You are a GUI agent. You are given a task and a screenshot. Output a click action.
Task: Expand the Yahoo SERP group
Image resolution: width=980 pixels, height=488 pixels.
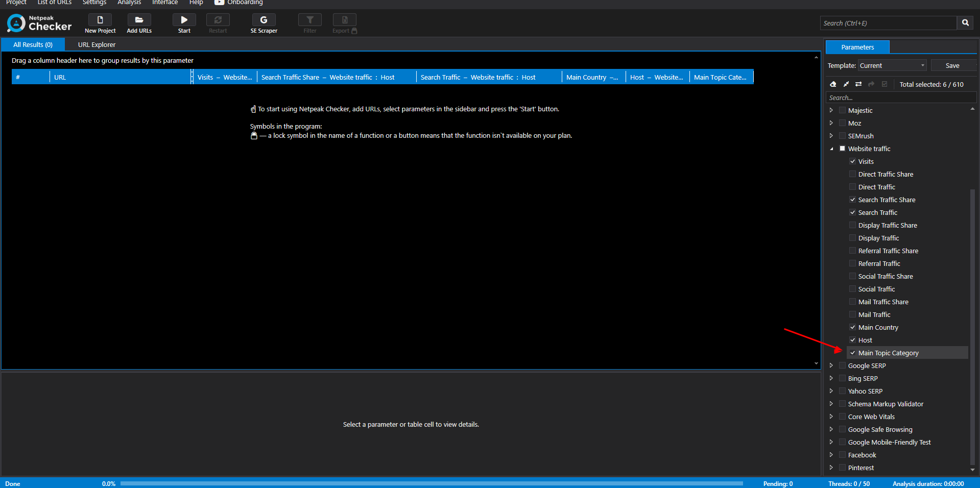831,391
